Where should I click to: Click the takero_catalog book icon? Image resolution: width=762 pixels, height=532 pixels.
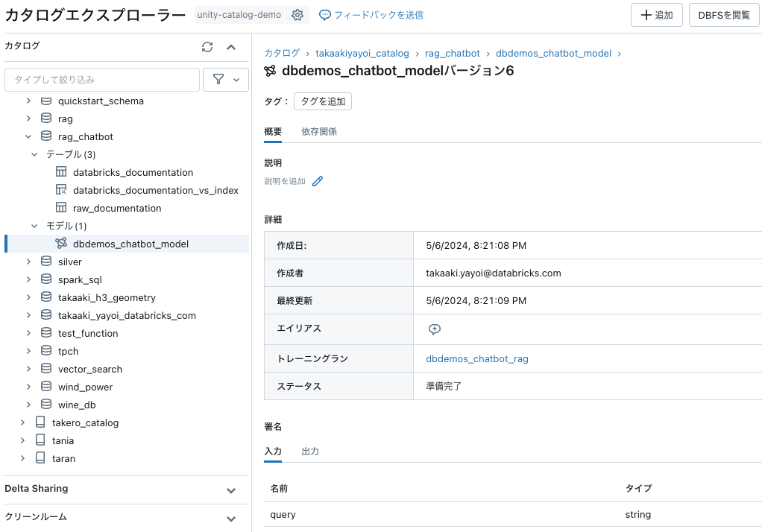[x=41, y=422]
